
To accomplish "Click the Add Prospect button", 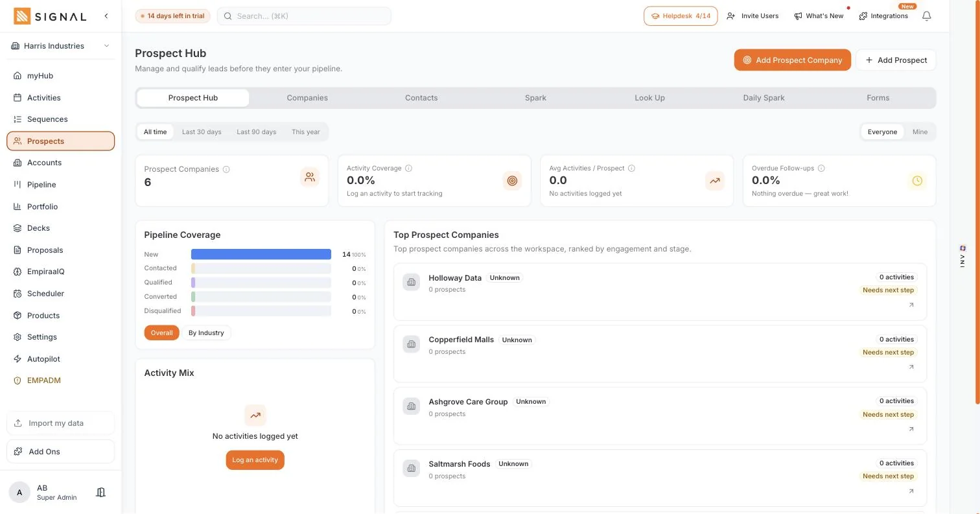I will 896,60.
